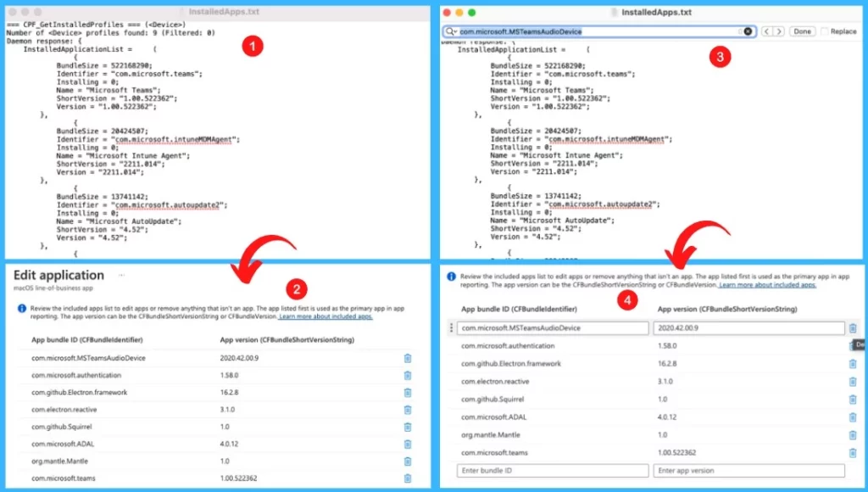Viewport: 868px width, 492px height.
Task: Delete com.github.Electron.framework row in Edit application panel
Action: 408,393
